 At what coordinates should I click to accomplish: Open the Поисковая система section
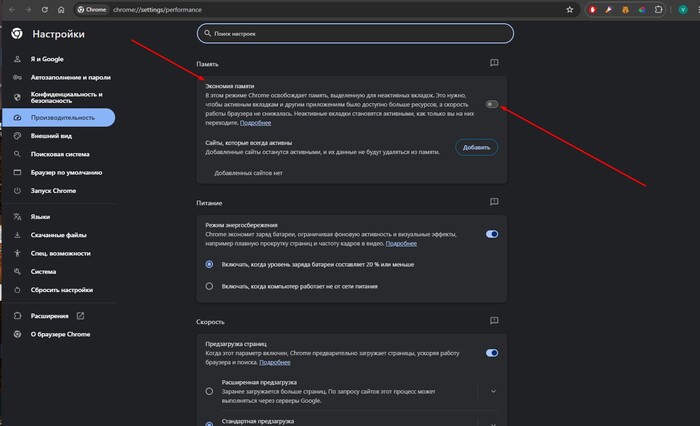click(x=58, y=154)
